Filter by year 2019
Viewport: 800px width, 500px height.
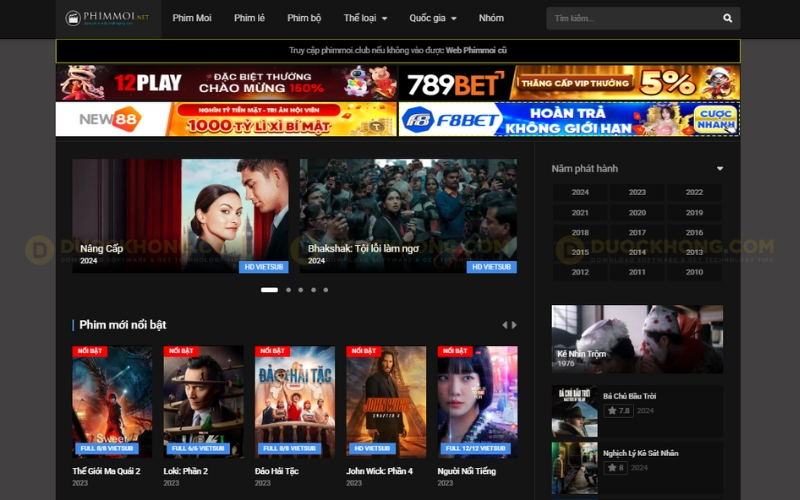694,213
